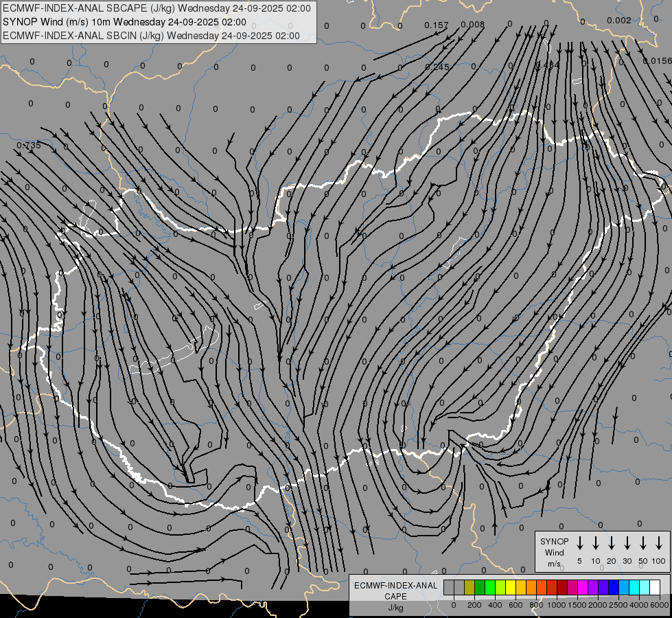Click the 0.008 value on the map
Screen dimensions: 672x618
click(473, 25)
